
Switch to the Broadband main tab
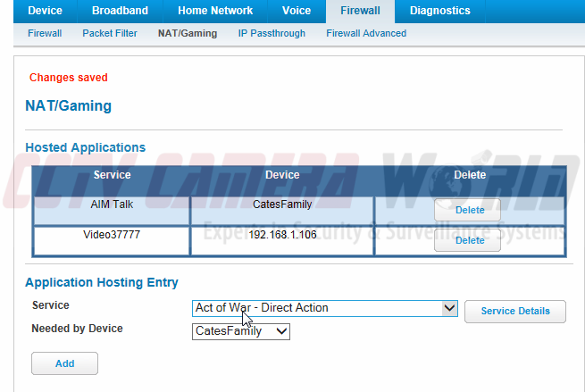point(119,11)
